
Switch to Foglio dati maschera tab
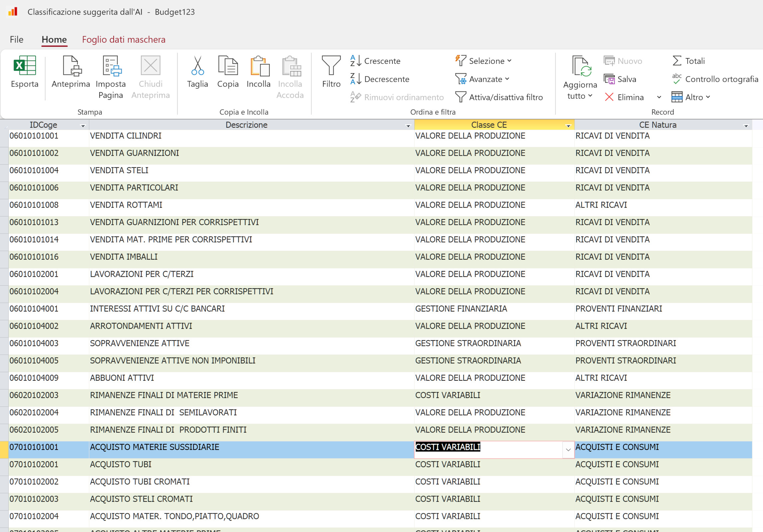tap(124, 40)
